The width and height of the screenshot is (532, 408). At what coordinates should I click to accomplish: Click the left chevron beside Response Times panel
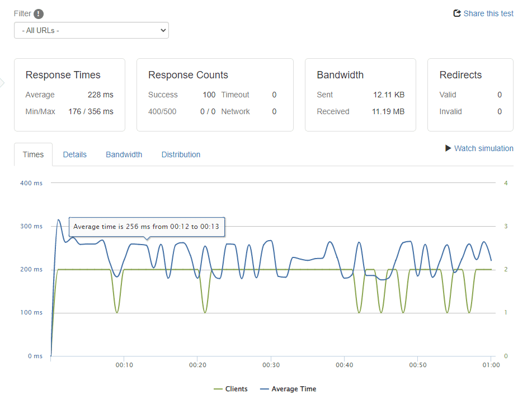tap(3, 82)
